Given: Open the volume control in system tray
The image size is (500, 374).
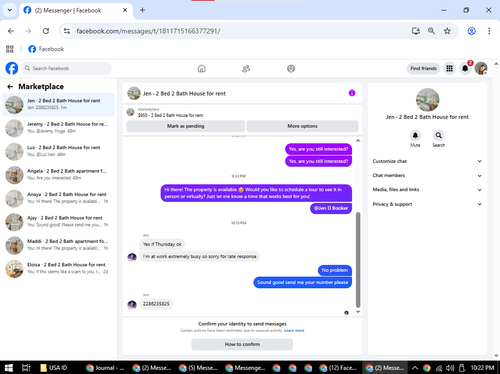Looking at the screenshot, I should pos(450,368).
